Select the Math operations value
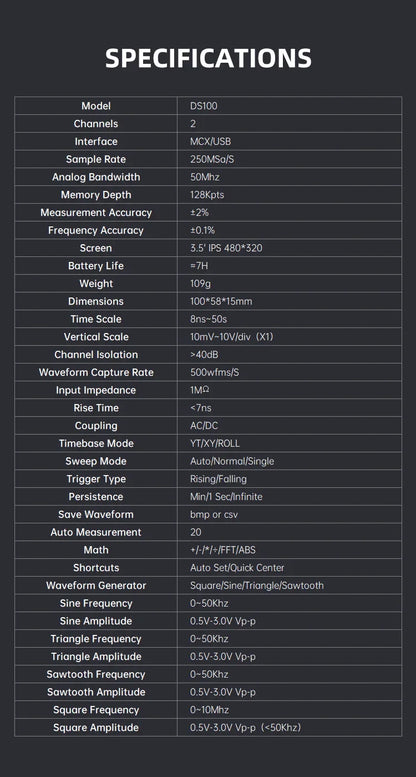 coord(223,550)
